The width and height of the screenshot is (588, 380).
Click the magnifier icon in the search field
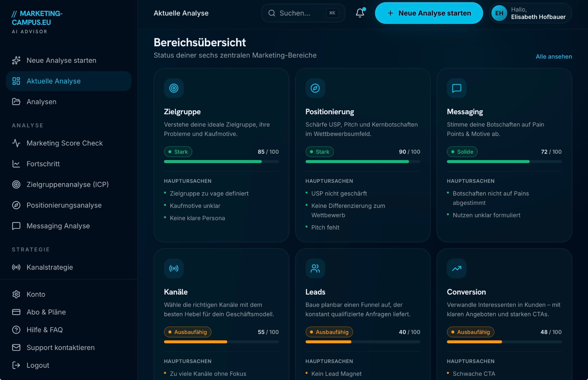pos(272,13)
